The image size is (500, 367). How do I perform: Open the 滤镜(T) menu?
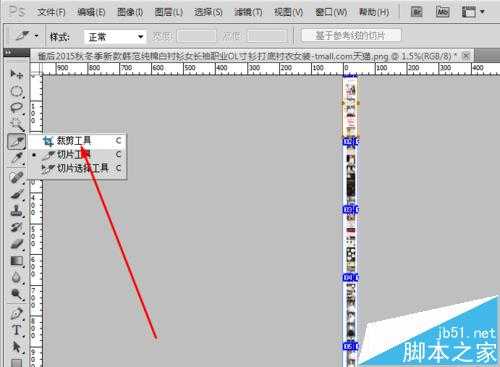point(248,12)
